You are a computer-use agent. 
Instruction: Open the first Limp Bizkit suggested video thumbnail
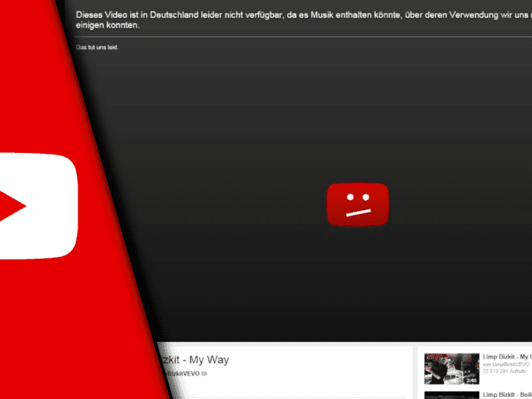pyautogui.click(x=451, y=368)
